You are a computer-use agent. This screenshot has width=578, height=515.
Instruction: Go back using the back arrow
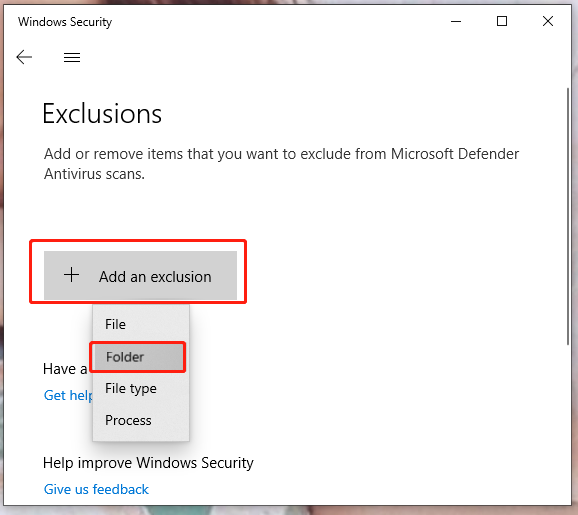[24, 57]
